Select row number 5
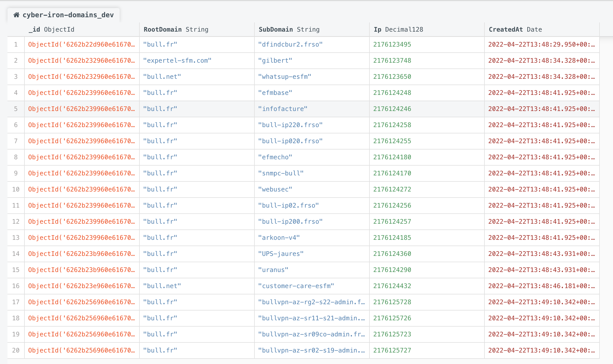 point(16,109)
